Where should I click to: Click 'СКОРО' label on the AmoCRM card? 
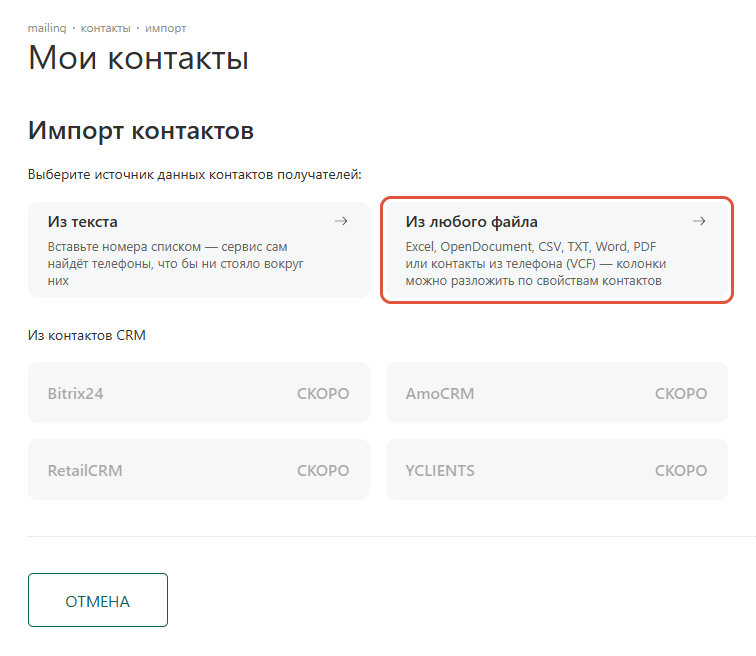point(681,394)
